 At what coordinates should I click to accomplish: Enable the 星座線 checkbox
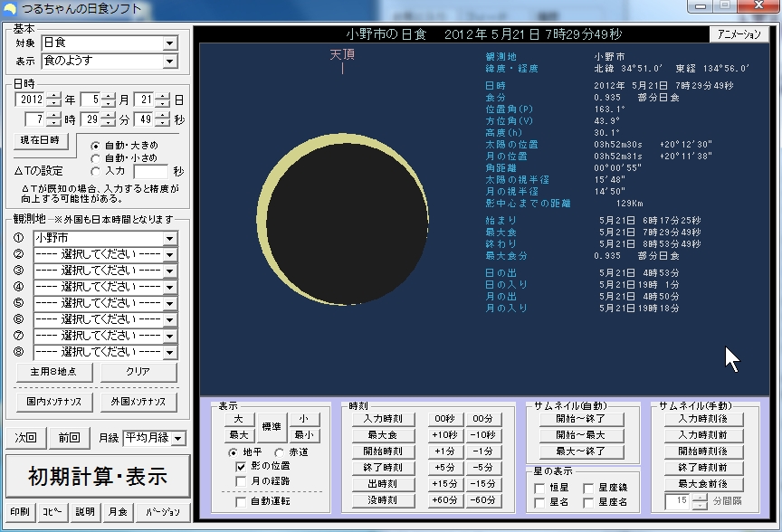[588, 489]
